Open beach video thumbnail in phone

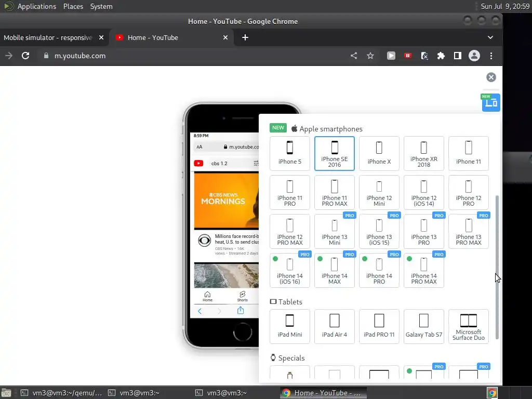coord(227,275)
